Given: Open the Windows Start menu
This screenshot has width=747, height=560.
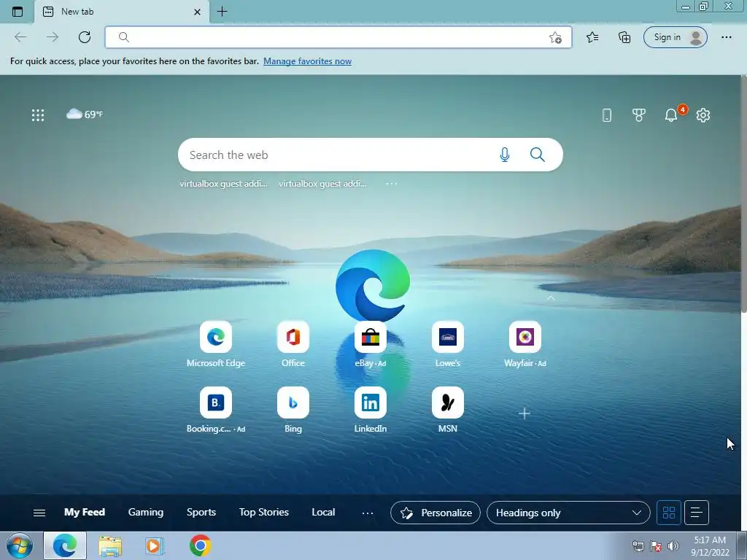Looking at the screenshot, I should (20, 545).
